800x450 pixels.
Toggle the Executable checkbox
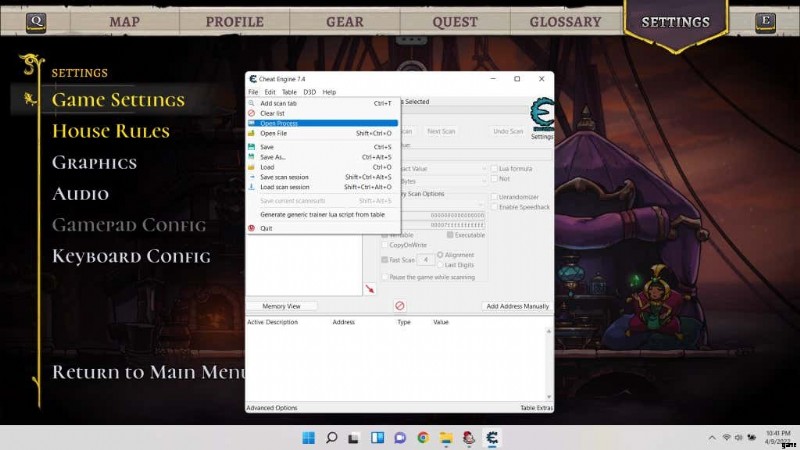450,235
